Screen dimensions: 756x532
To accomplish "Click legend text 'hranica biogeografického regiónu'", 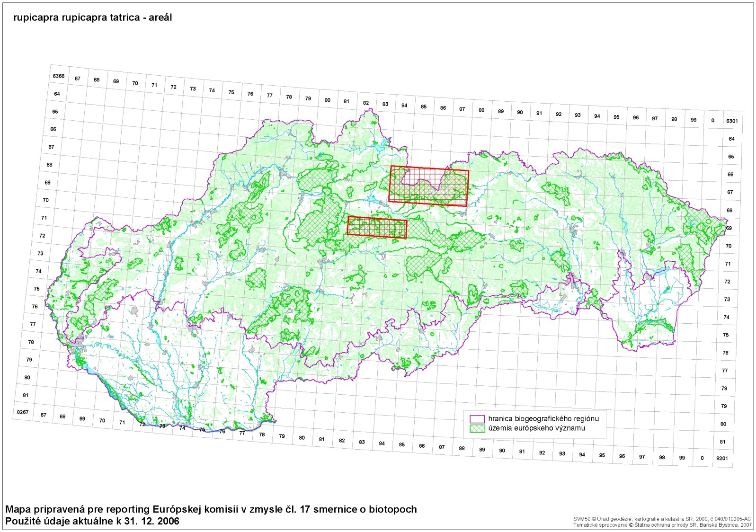I will click(543, 419).
